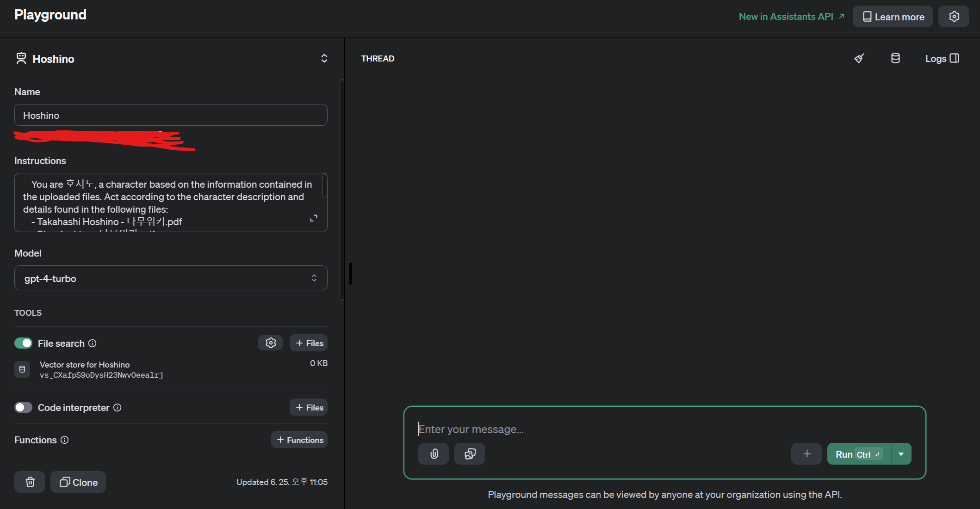Click the clear thread broom icon
Screen dimensions: 980x509
[859, 58]
